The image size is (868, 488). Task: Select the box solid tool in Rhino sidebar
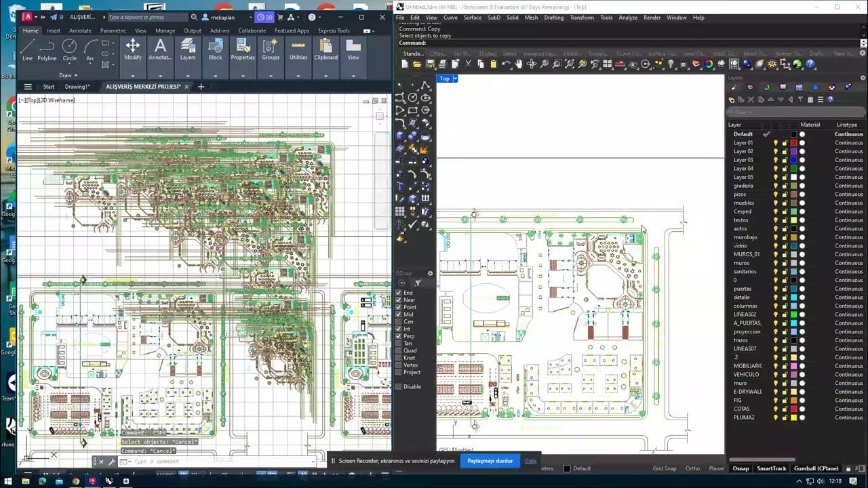pyautogui.click(x=400, y=136)
